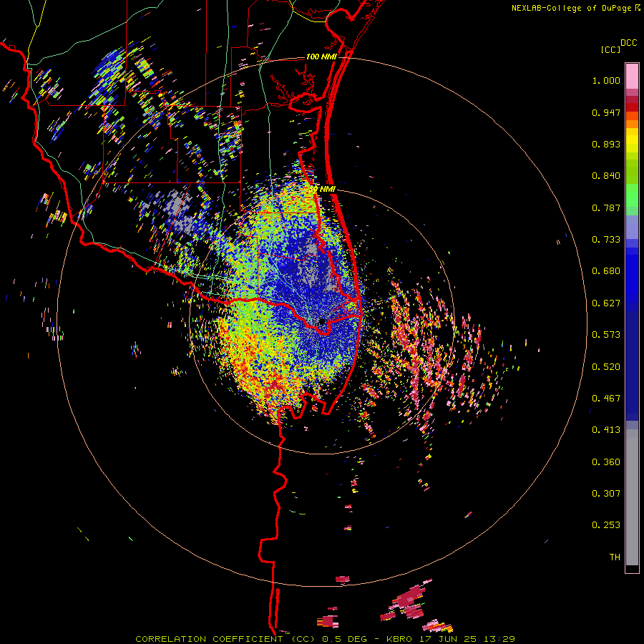
Task: Select the 0.840 legend value
Action: (606, 176)
